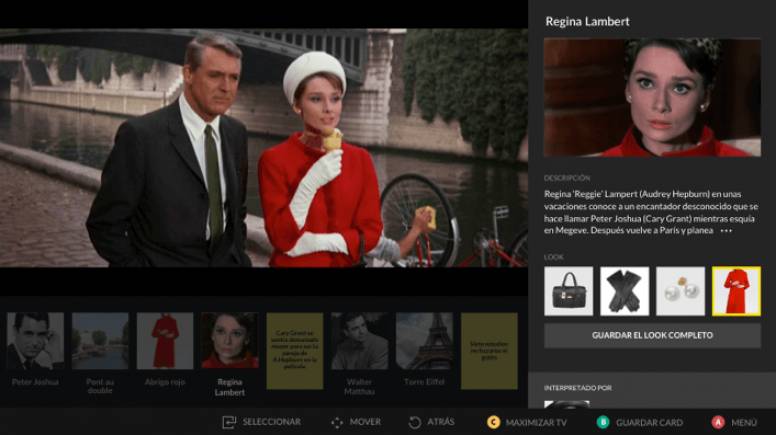Click the yellow C Maximizar TV icon
The height and width of the screenshot is (435, 776).
click(493, 422)
